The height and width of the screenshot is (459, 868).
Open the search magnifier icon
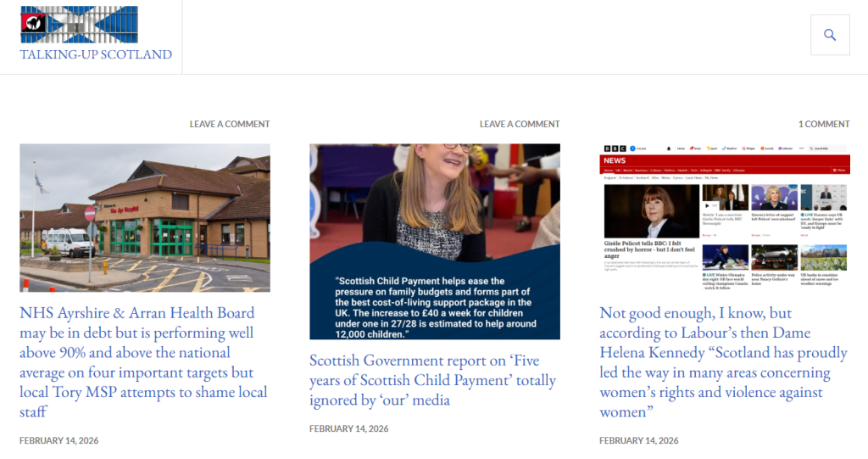pos(830,35)
